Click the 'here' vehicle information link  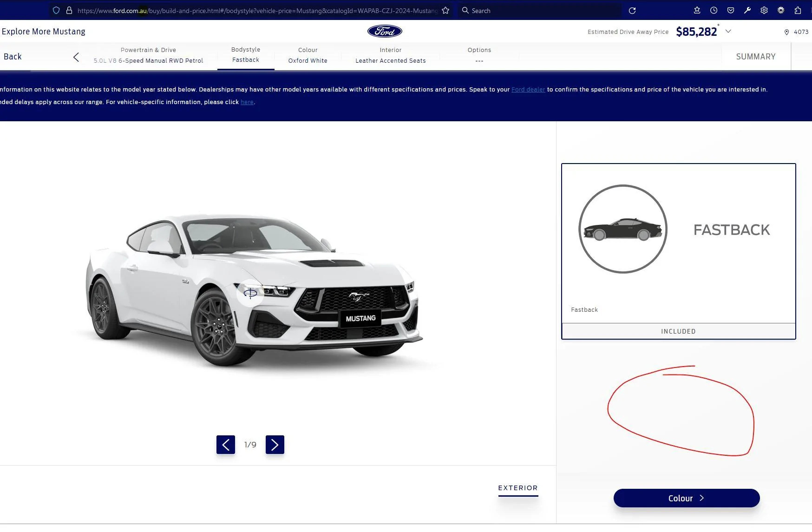247,102
